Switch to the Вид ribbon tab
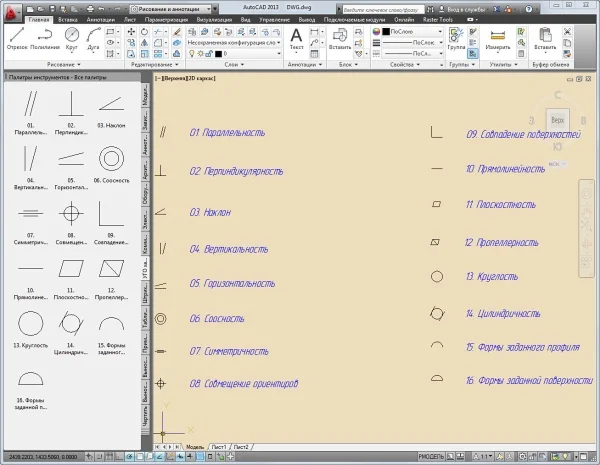The width and height of the screenshot is (600, 465). (245, 20)
